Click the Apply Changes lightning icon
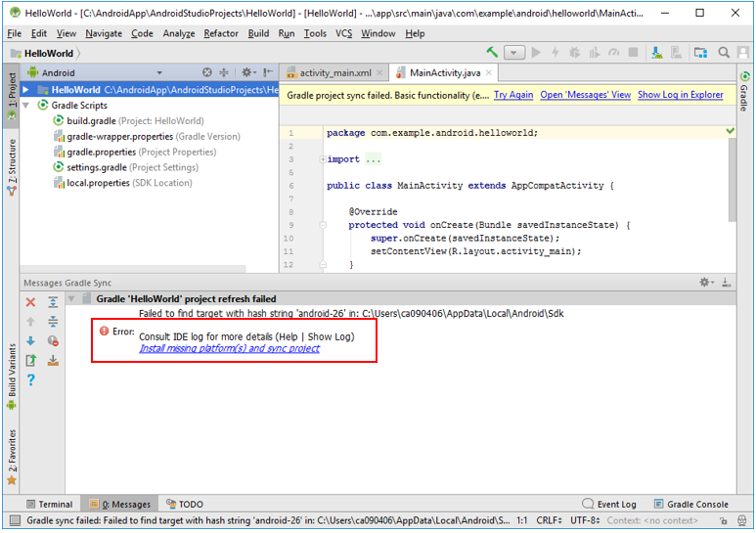Screen dimensions: 756x533 coord(556,52)
